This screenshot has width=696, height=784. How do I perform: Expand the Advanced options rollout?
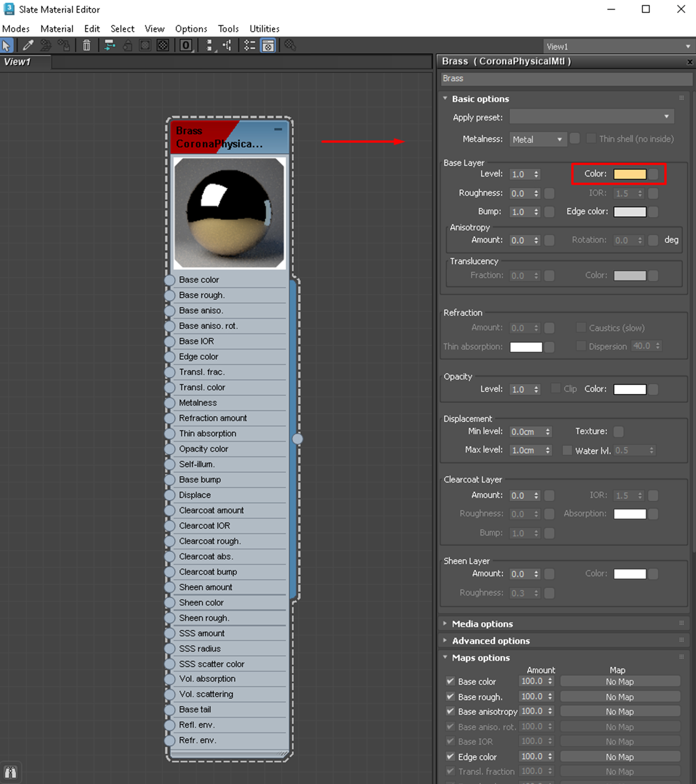point(491,641)
